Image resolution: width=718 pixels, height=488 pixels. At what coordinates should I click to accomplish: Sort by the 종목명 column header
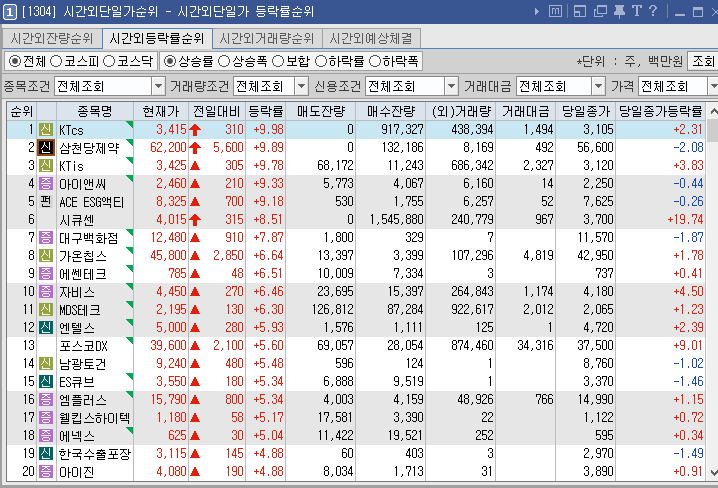[x=94, y=111]
